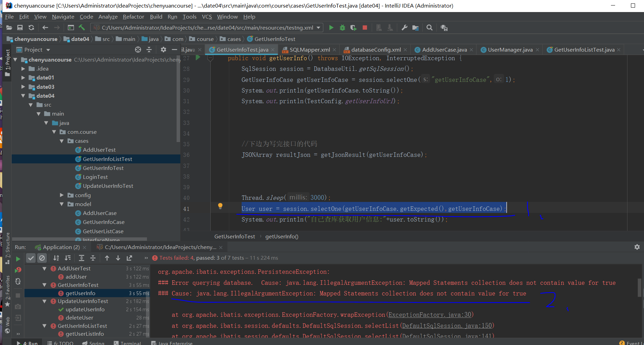
Task: Expand the date03 folder
Action: [23, 87]
